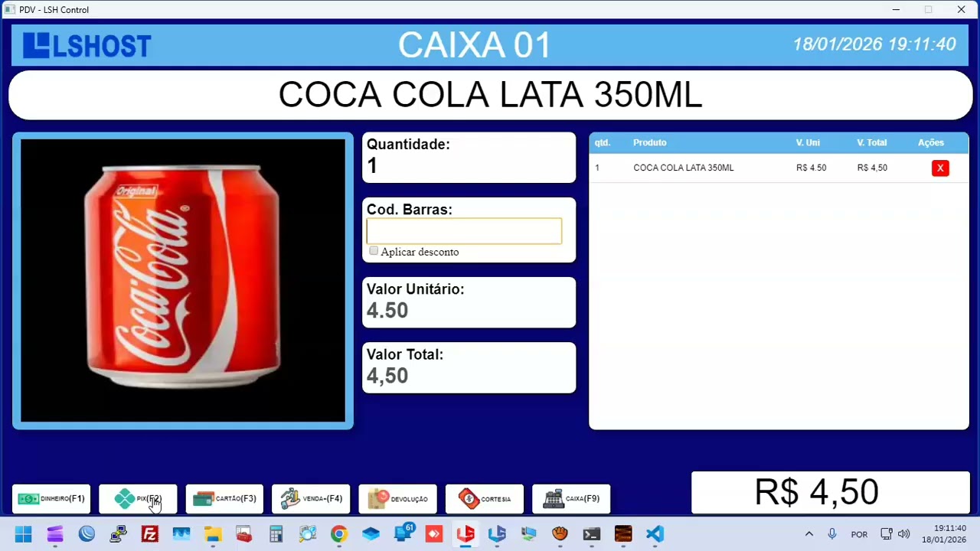Click the date and time in the header

pyautogui.click(x=874, y=44)
